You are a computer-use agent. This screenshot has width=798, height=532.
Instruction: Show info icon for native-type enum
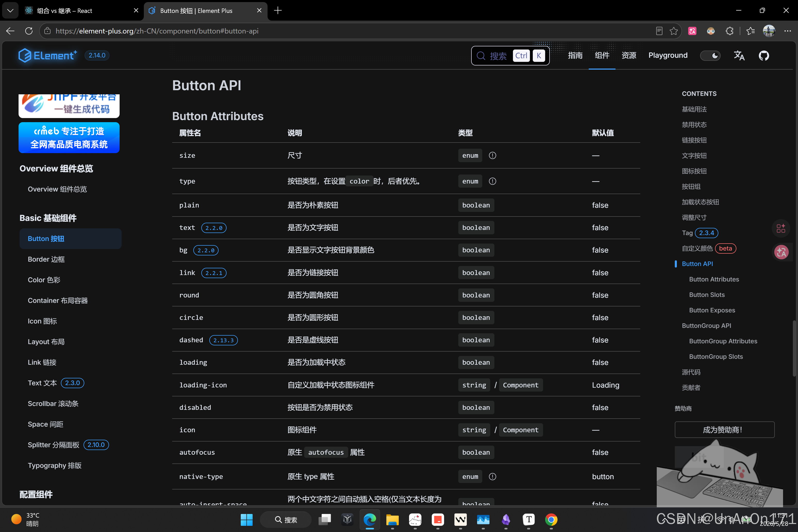click(492, 477)
